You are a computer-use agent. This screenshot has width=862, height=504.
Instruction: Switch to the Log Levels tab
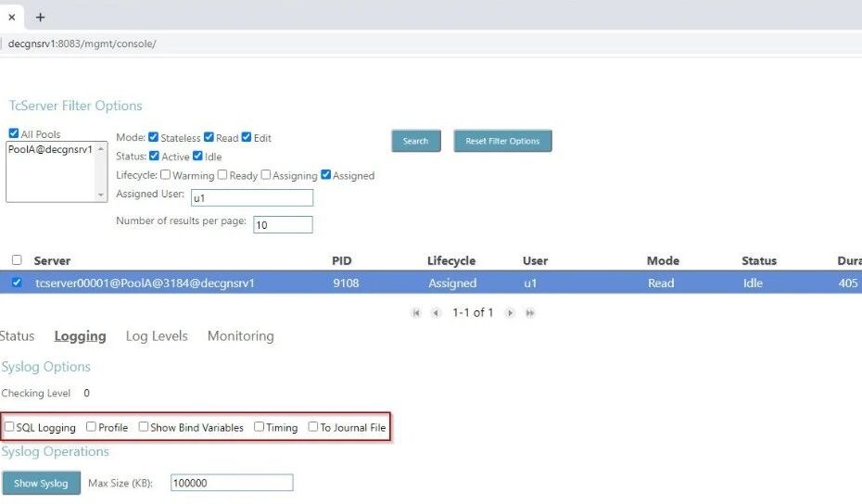[x=157, y=336]
